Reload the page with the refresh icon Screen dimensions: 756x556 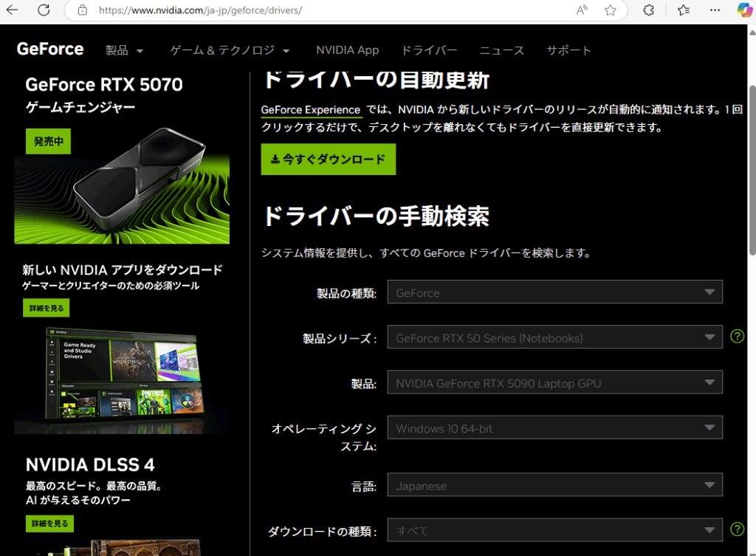(x=44, y=10)
